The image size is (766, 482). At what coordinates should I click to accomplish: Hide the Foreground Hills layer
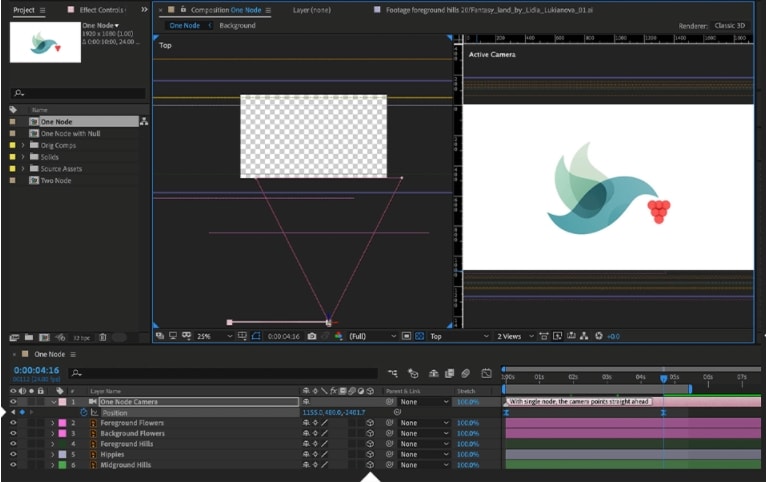13,444
